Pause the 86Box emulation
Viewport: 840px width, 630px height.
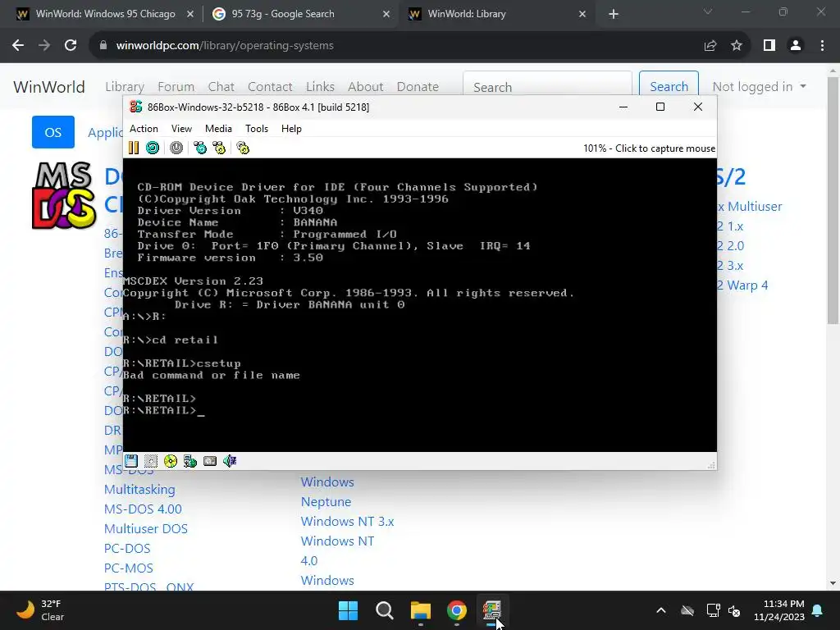[x=134, y=148]
